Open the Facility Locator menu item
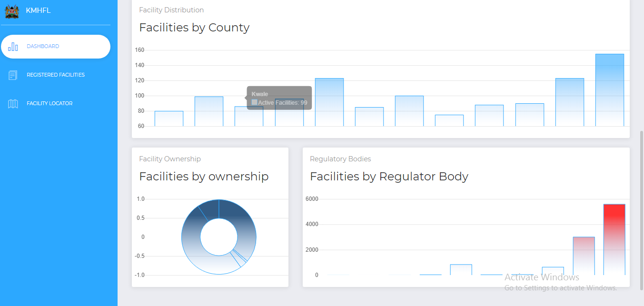This screenshot has height=306, width=644. pyautogui.click(x=56, y=104)
